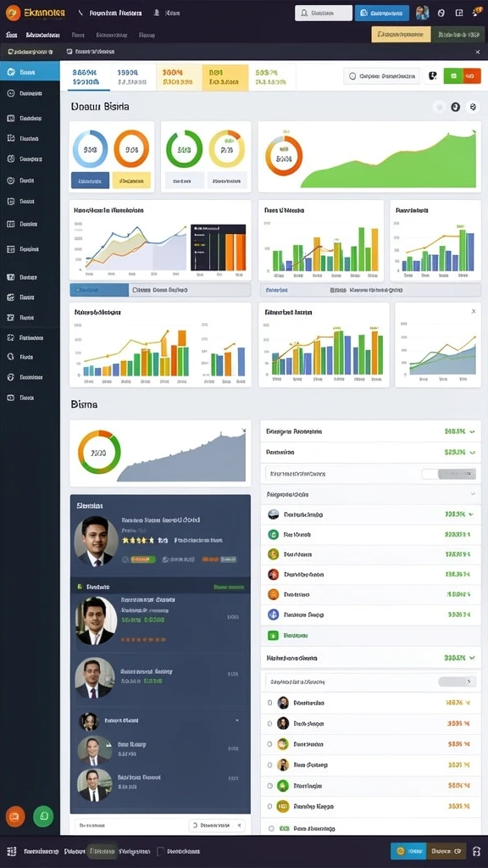
Task: Select the highlighted blue first sidebar item
Action: tap(30, 72)
